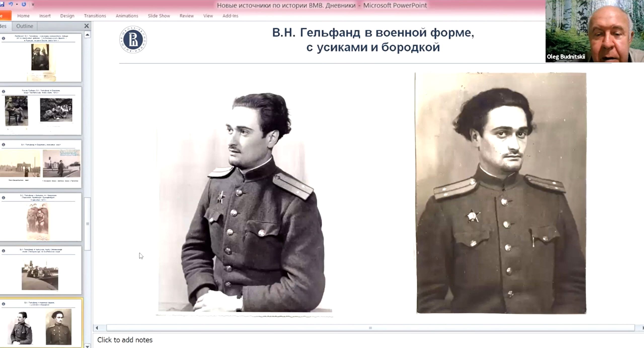Click the HSE logo on the slide
Viewport: 644px width, 348px height.
(133, 40)
